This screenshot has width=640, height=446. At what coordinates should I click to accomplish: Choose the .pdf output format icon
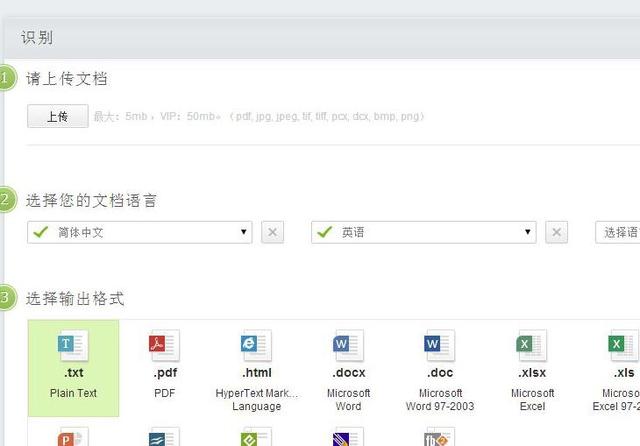(x=164, y=345)
